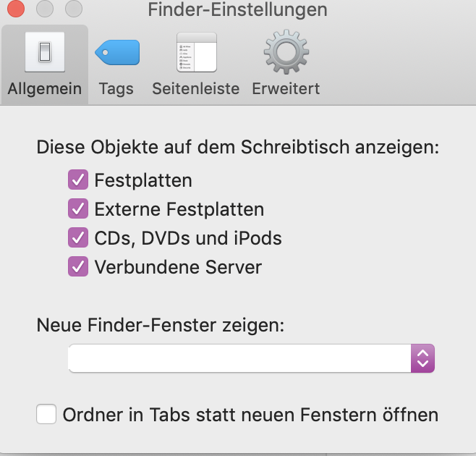The image size is (476, 456).
Task: Uncheck the Festplatten checkbox
Action: click(x=77, y=180)
